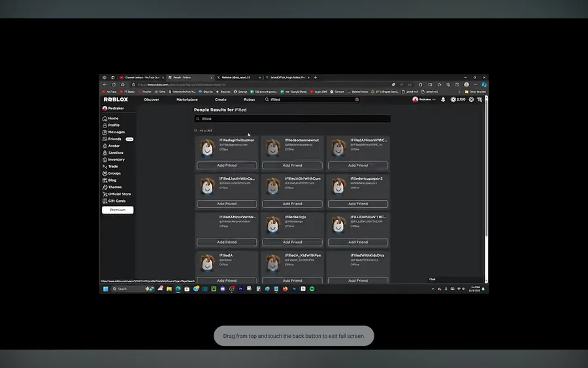The height and width of the screenshot is (368, 588).
Task: Open Blog in the sidebar
Action: click(110, 180)
